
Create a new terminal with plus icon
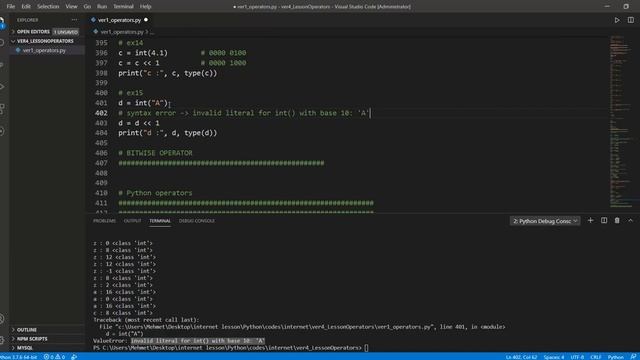tap(590, 220)
